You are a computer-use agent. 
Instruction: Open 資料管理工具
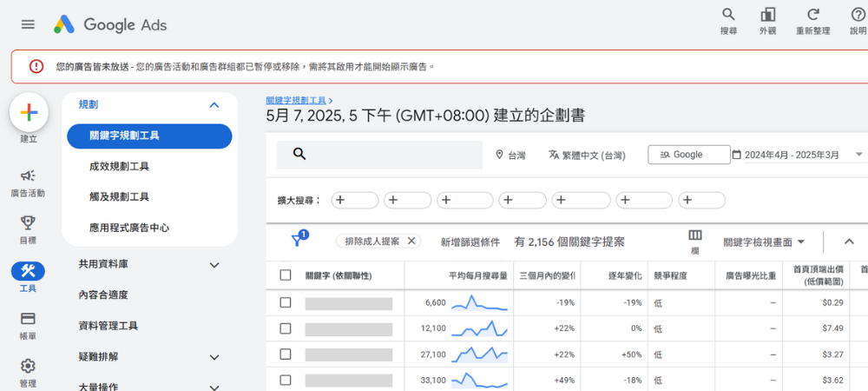pos(108,326)
